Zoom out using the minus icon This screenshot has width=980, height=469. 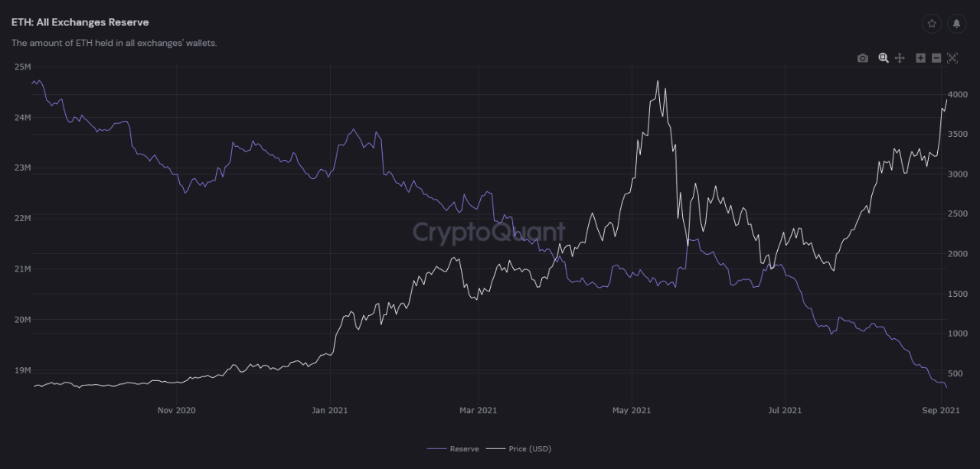[936, 57]
